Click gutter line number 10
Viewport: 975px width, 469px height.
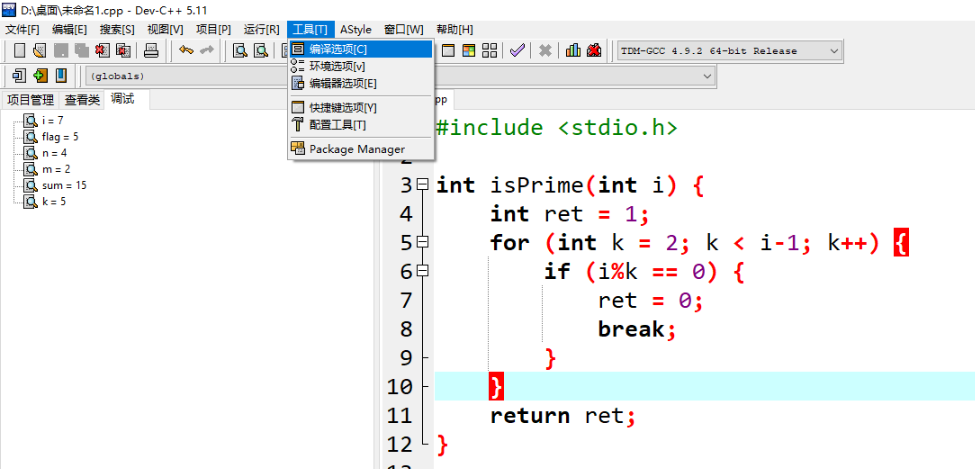(400, 387)
